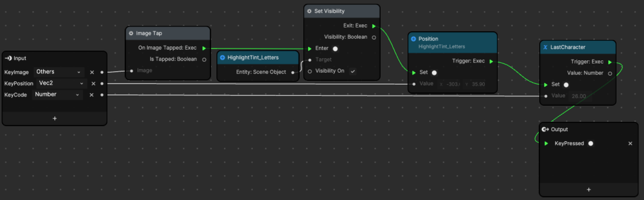Click the Position Trigger Exec output arrow
This screenshot has height=200, width=644.
(491, 61)
